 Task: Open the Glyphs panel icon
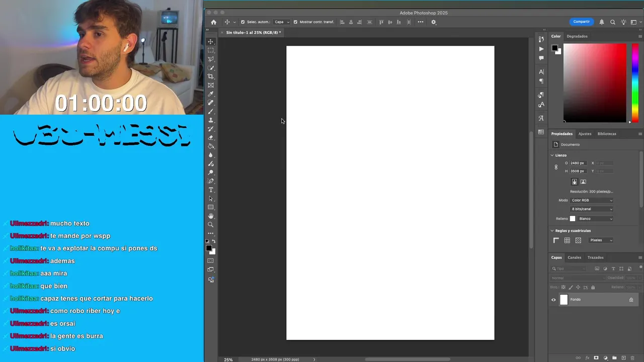pos(541,118)
